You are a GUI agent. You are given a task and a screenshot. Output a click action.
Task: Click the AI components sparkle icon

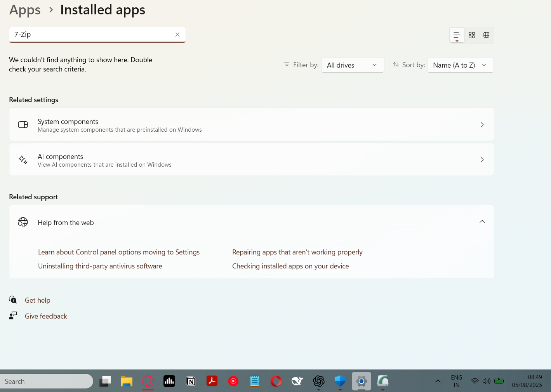click(23, 160)
